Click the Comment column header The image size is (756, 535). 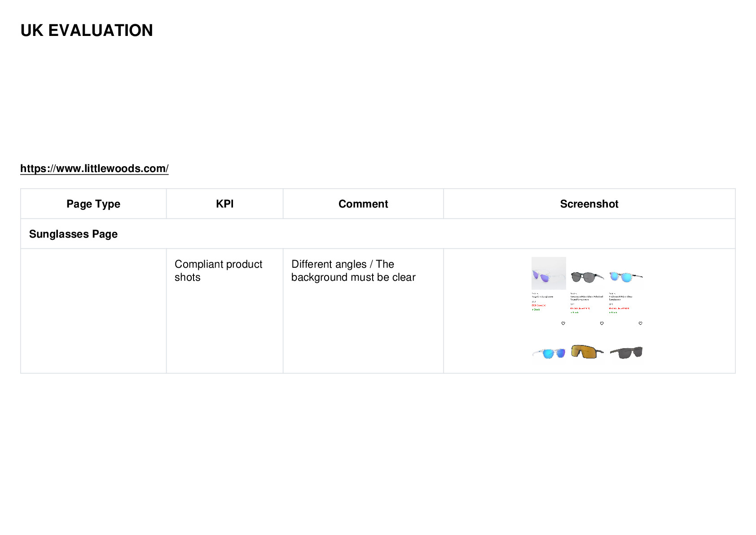[x=363, y=204]
